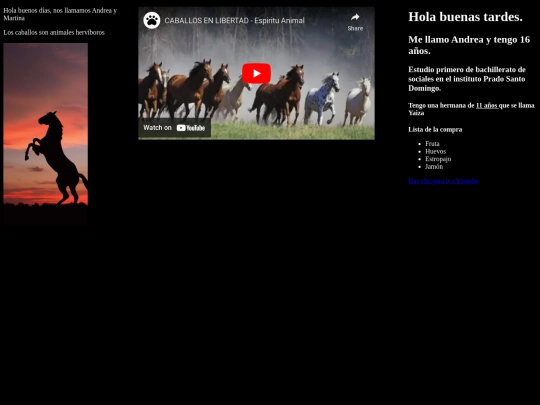Click list item Jamón
The width and height of the screenshot is (540, 405).
click(434, 166)
